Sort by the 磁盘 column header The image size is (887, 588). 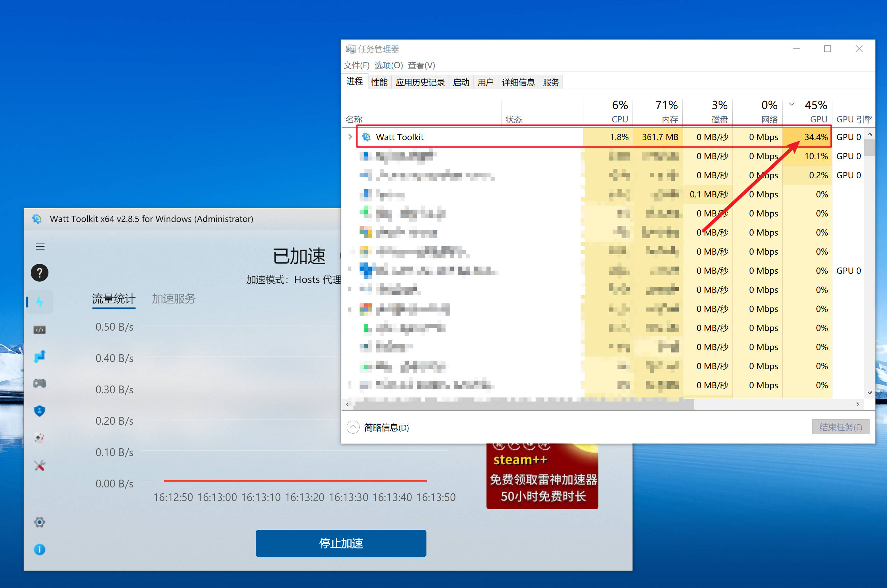(708, 112)
